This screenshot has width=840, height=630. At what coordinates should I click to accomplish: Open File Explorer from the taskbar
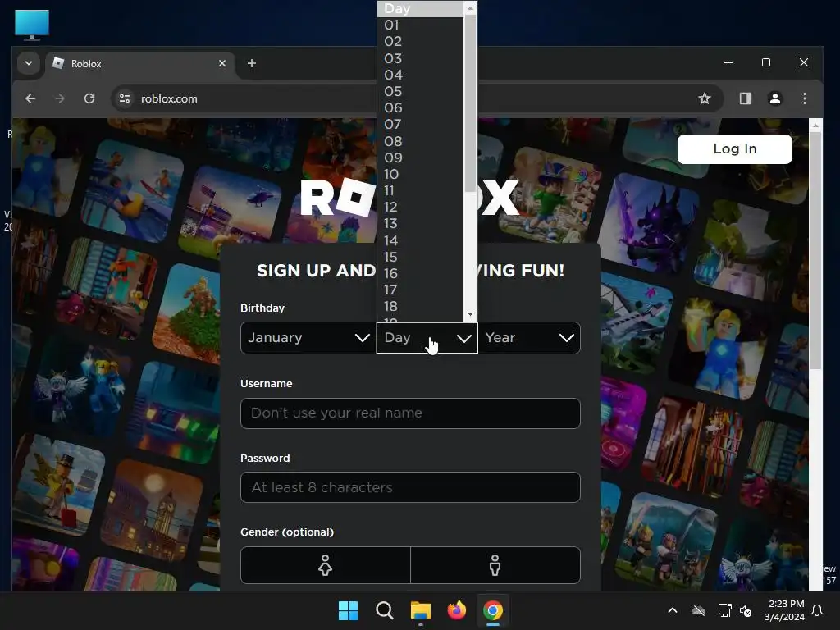tap(421, 610)
